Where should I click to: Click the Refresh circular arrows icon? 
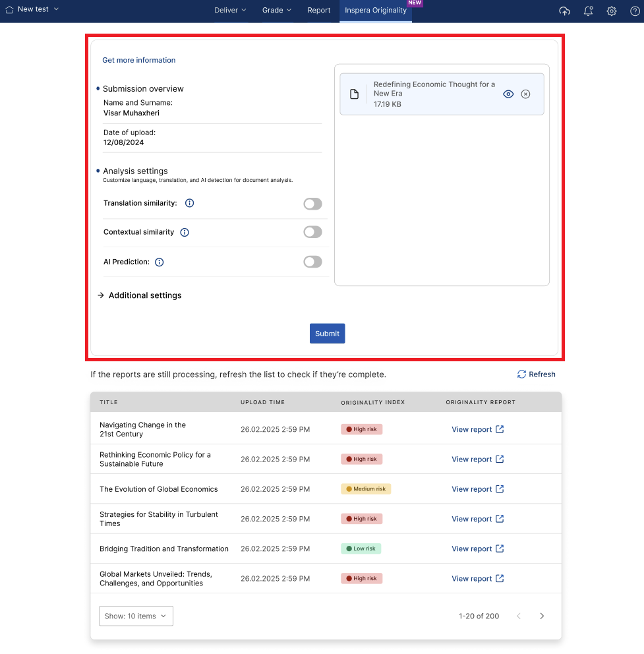click(x=521, y=374)
